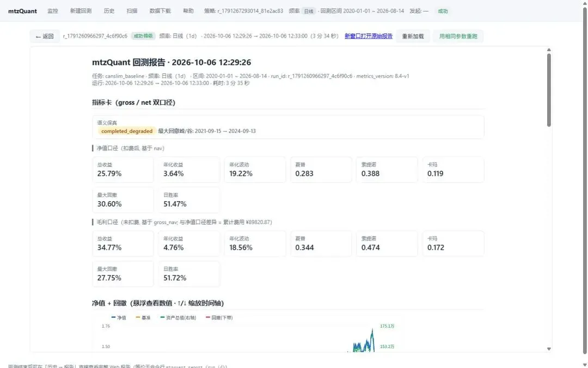Select gross 日胜率 card 51.72%
588x368 pixels.
(x=189, y=274)
